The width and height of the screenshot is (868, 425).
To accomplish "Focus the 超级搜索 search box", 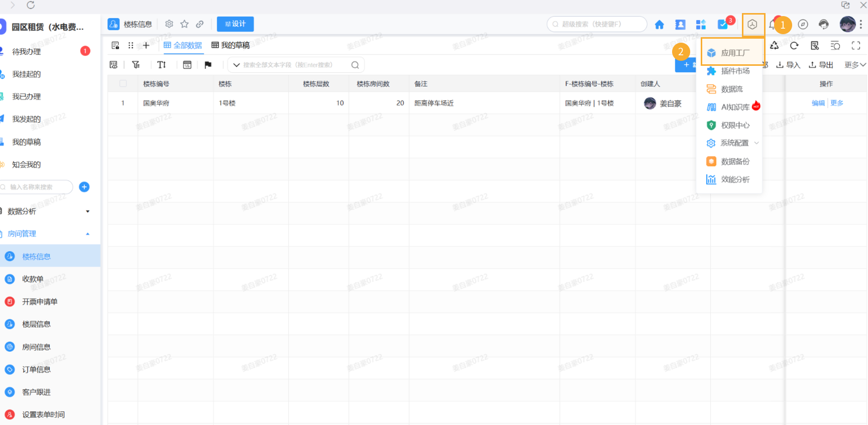I will tap(597, 24).
